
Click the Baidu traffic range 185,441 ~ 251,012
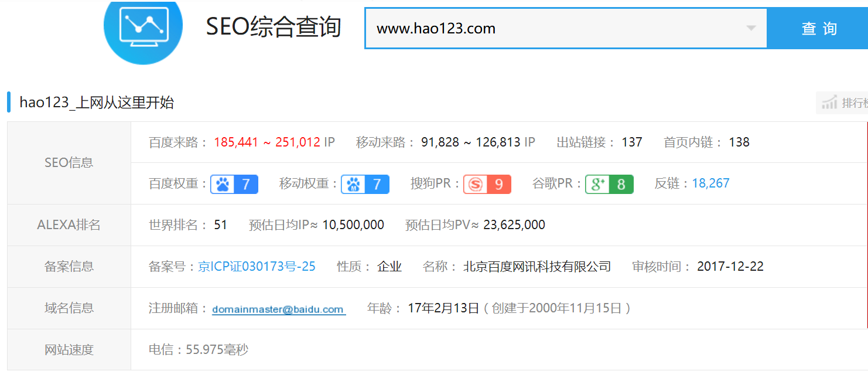coord(267,142)
